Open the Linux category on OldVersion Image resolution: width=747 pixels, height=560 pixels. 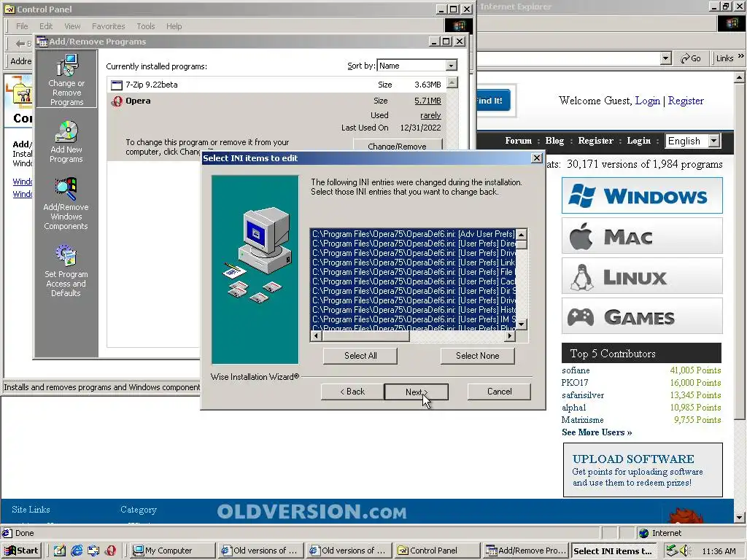(642, 276)
